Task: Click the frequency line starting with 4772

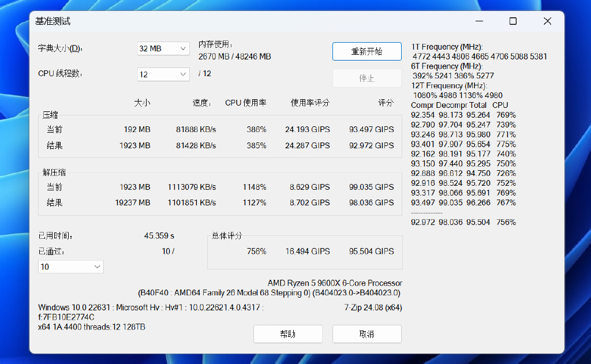Action: tap(480, 57)
